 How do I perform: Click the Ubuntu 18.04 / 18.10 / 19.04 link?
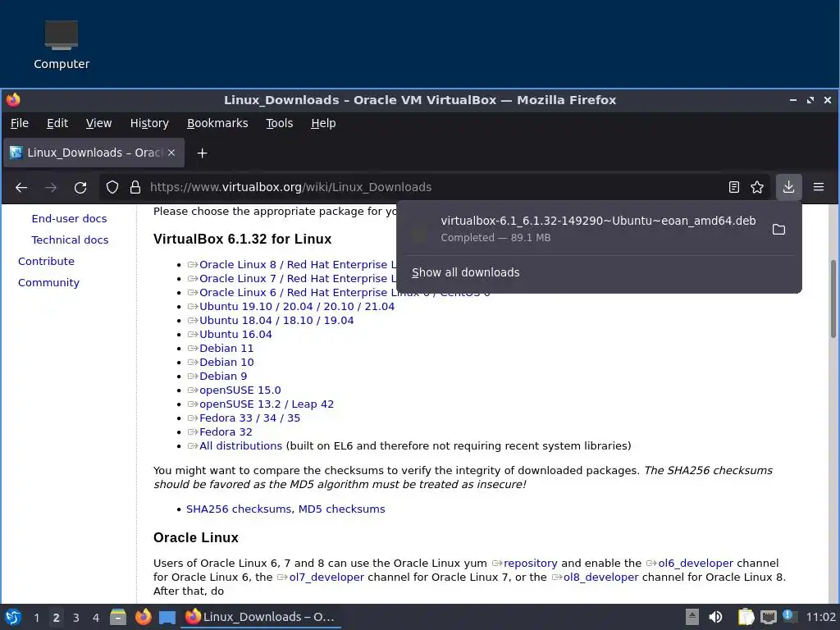click(x=276, y=321)
